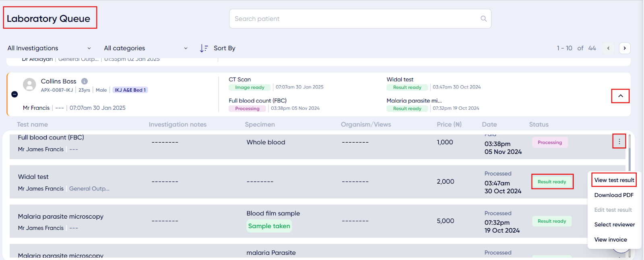Click Result ready status in the Widal test table row

point(552,182)
